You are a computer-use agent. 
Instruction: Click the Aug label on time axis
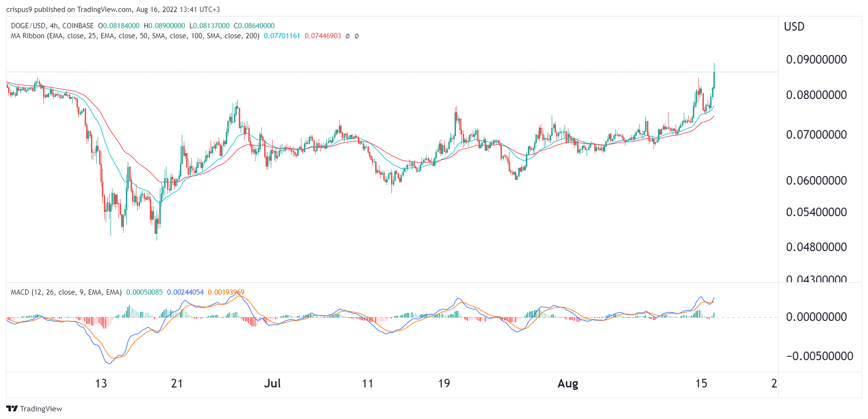[568, 384]
